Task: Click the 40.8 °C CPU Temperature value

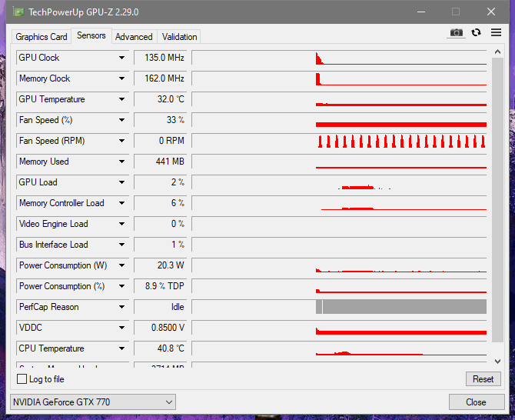Action: 161,348
